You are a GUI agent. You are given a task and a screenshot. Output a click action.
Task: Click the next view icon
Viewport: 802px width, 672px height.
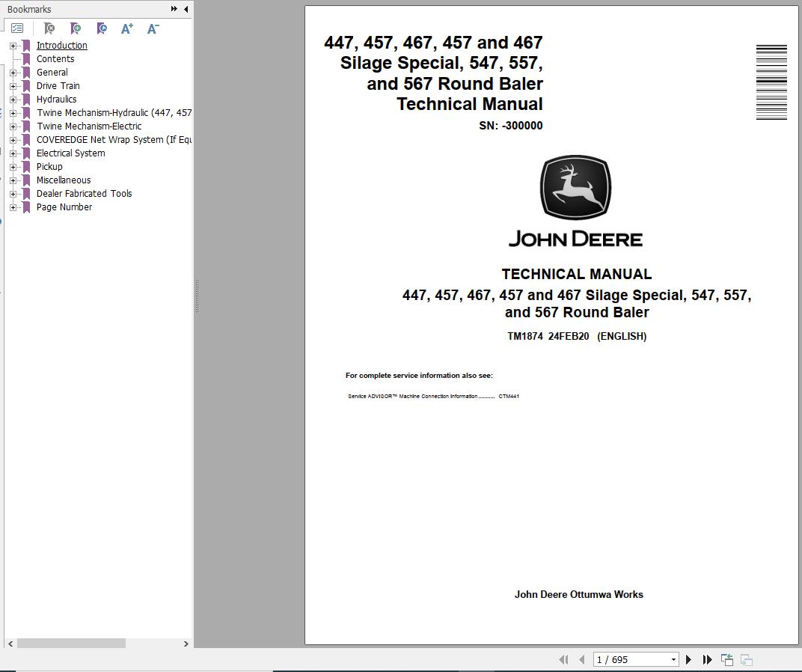click(746, 660)
